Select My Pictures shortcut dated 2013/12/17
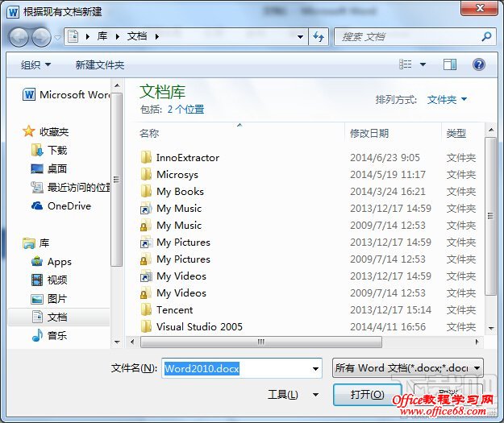This screenshot has width=504, height=423. 175,243
